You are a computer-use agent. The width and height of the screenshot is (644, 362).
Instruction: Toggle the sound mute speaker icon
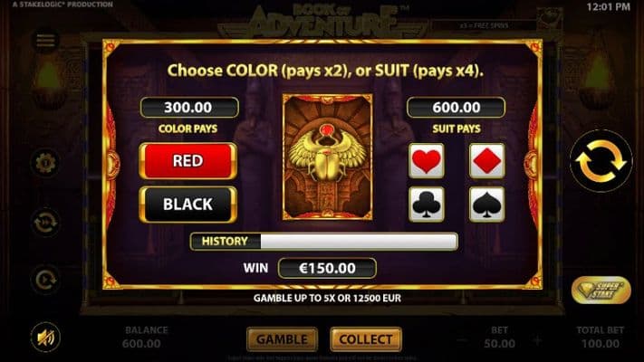pos(45,338)
